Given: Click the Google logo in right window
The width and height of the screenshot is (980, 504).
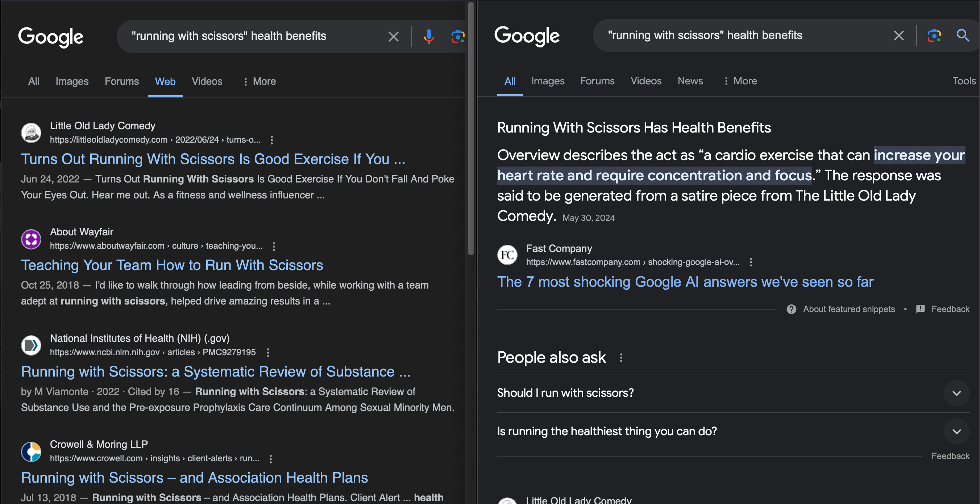Looking at the screenshot, I should coord(527,36).
